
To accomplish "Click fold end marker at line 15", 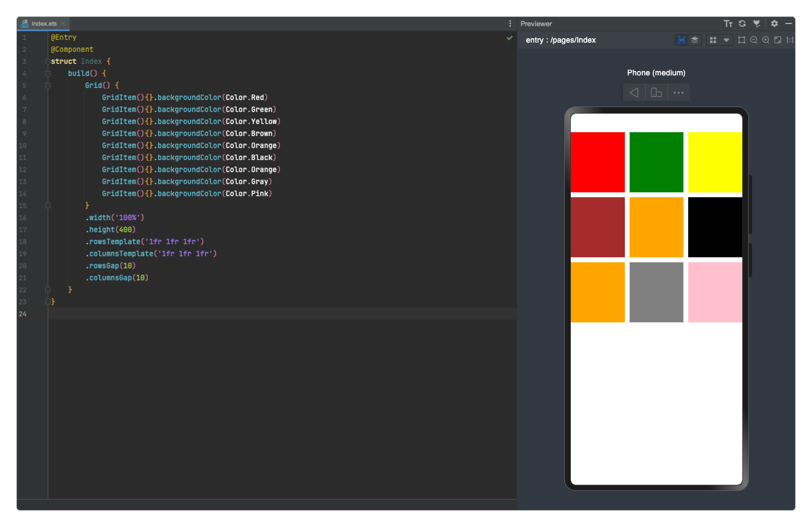I will click(x=47, y=206).
